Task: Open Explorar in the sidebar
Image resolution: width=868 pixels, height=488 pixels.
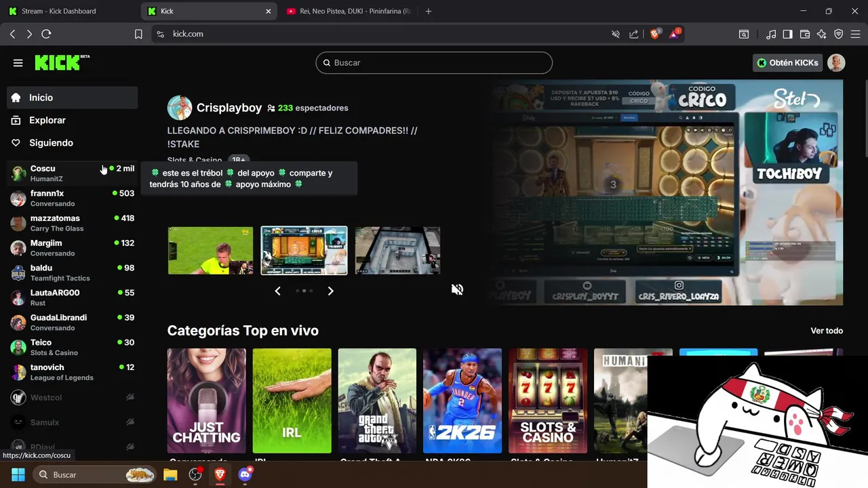Action: tap(72, 120)
